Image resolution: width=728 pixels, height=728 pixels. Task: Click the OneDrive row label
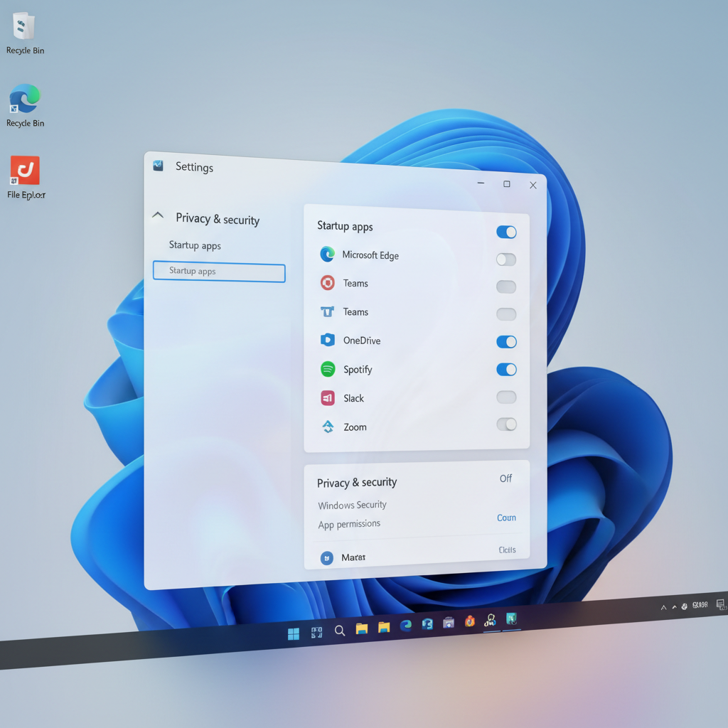362,341
